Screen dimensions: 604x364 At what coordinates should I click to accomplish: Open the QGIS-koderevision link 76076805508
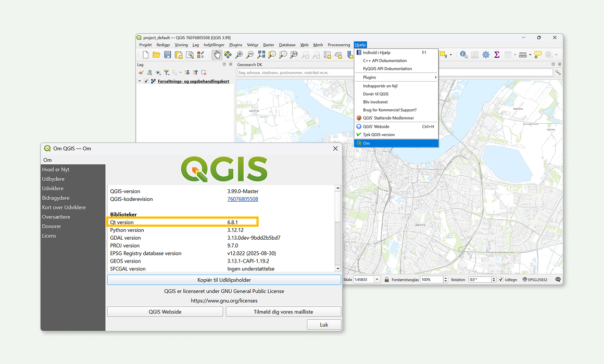click(243, 199)
